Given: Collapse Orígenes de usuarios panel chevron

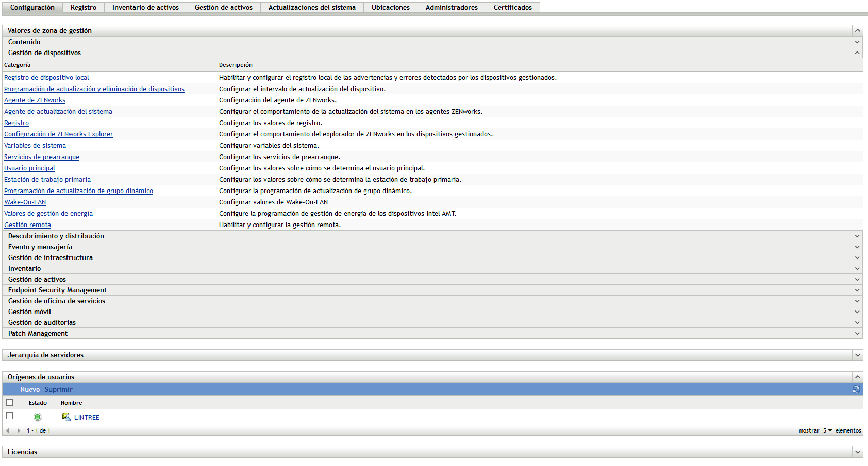Looking at the screenshot, I should click(857, 377).
